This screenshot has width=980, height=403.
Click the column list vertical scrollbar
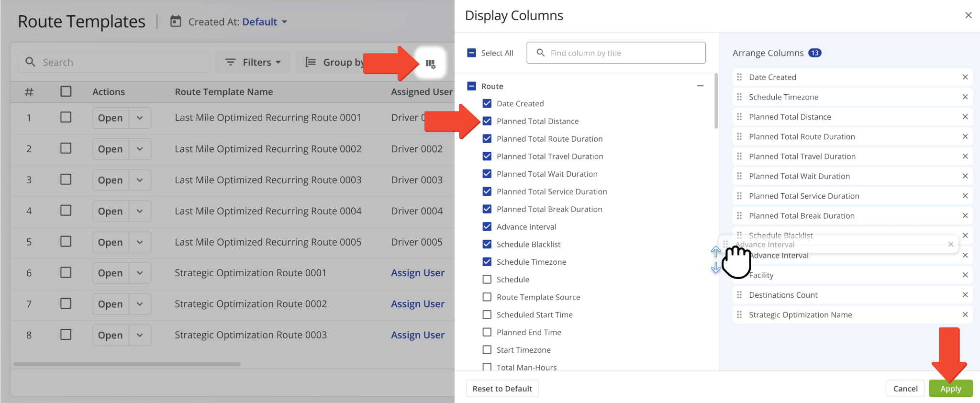[x=716, y=101]
